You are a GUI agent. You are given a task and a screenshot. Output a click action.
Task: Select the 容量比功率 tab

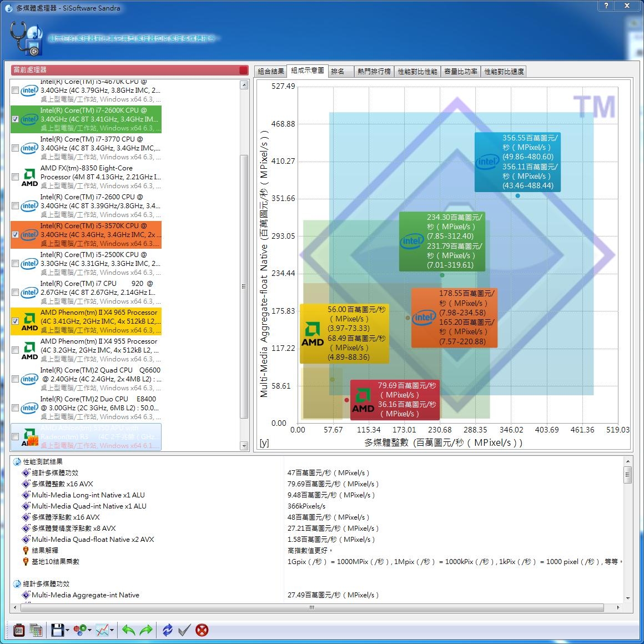(460, 72)
